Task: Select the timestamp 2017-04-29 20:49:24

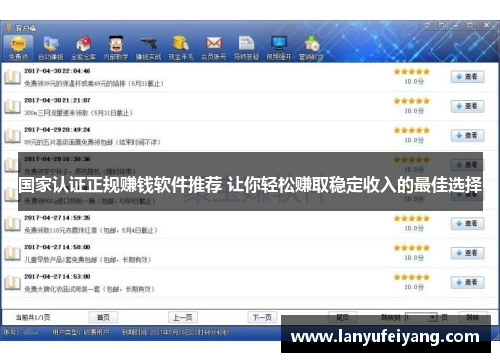Action: (57, 130)
